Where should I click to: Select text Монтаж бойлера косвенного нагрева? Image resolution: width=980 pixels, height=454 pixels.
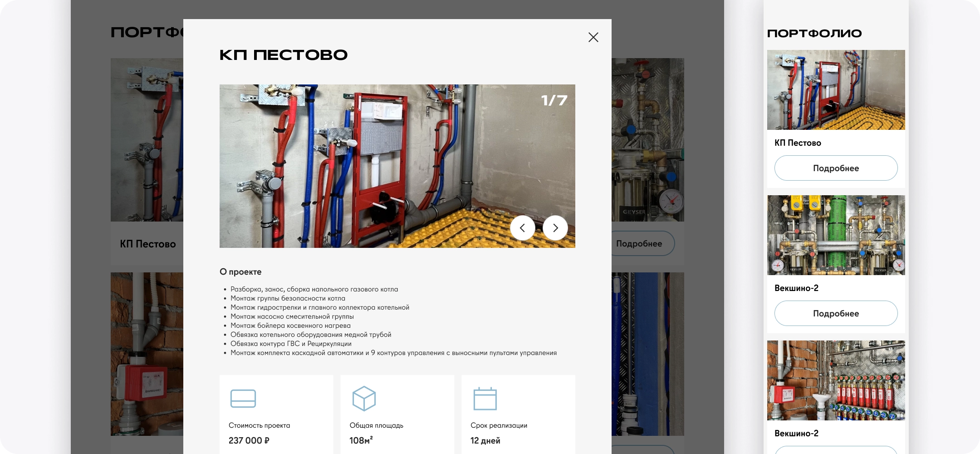(290, 326)
